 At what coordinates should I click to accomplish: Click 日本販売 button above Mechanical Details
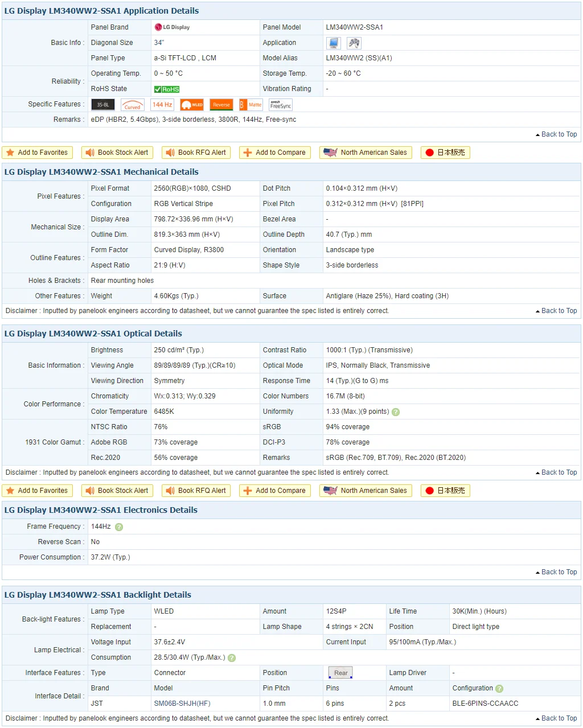coord(446,153)
